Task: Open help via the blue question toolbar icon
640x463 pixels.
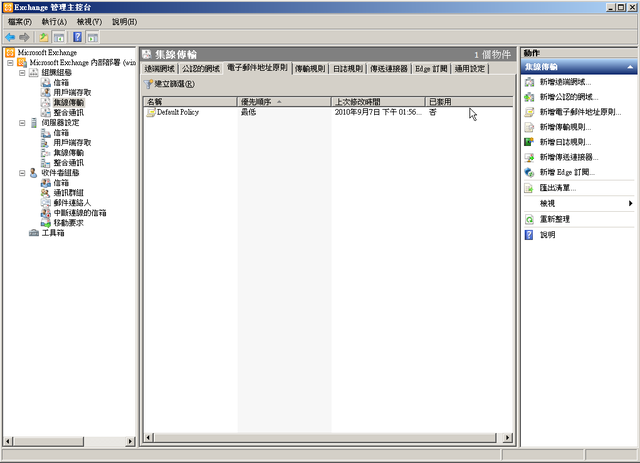Action: (x=78, y=38)
